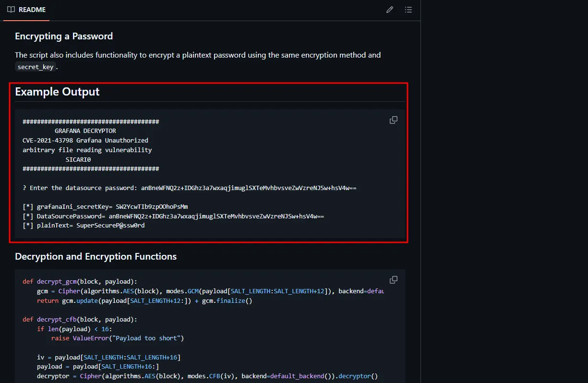Viewport: 588px width, 383px height.
Task: Click the grafanaIni_secretKey output line
Action: pyautogui.click(x=105, y=207)
